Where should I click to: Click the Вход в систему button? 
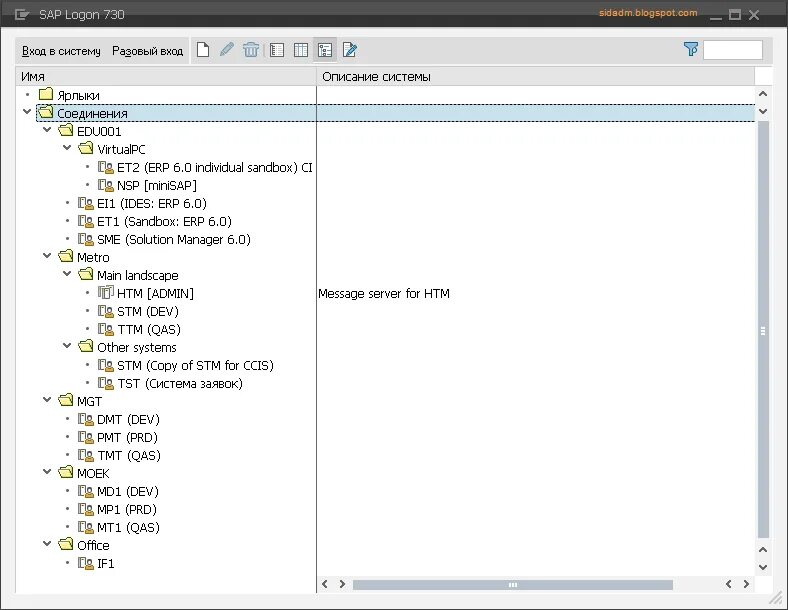tap(61, 51)
